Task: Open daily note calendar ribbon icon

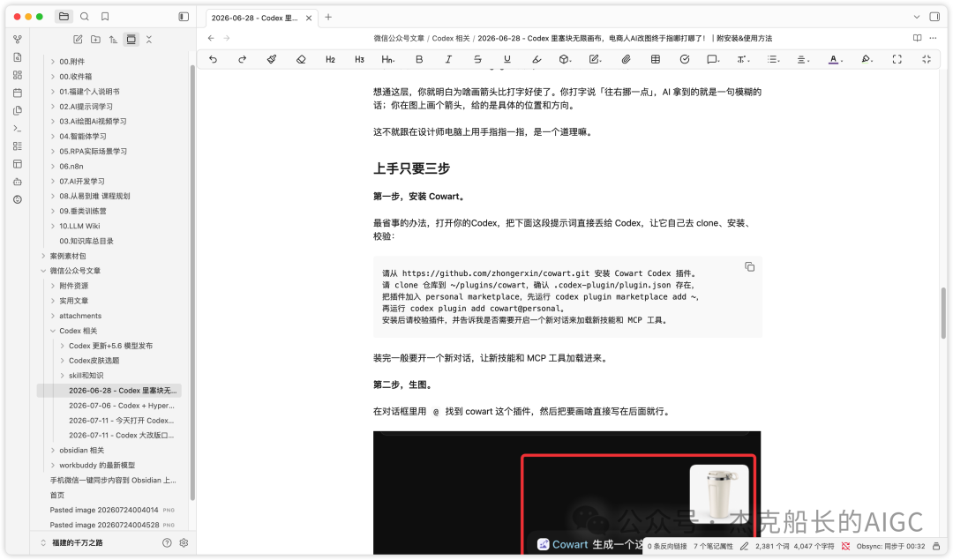Action: coord(18,93)
